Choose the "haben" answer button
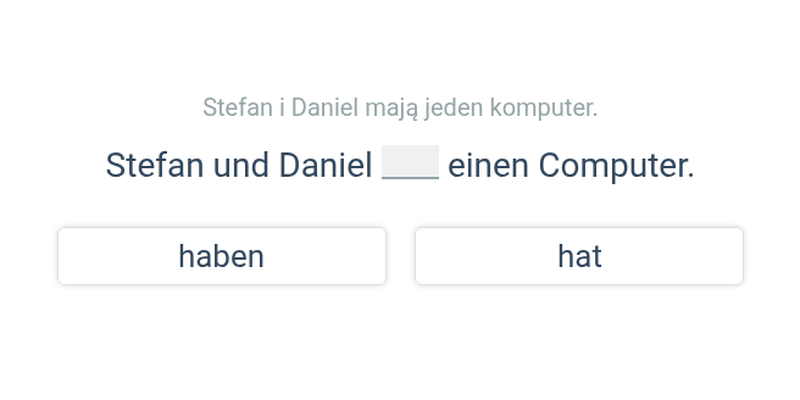This screenshot has width=800, height=400. tap(221, 256)
